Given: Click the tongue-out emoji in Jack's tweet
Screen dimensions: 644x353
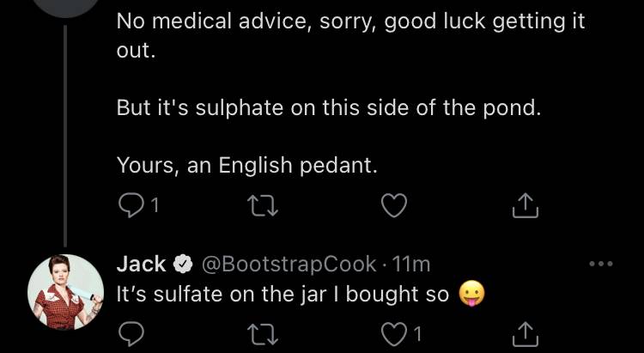Looking at the screenshot, I should click(471, 294).
